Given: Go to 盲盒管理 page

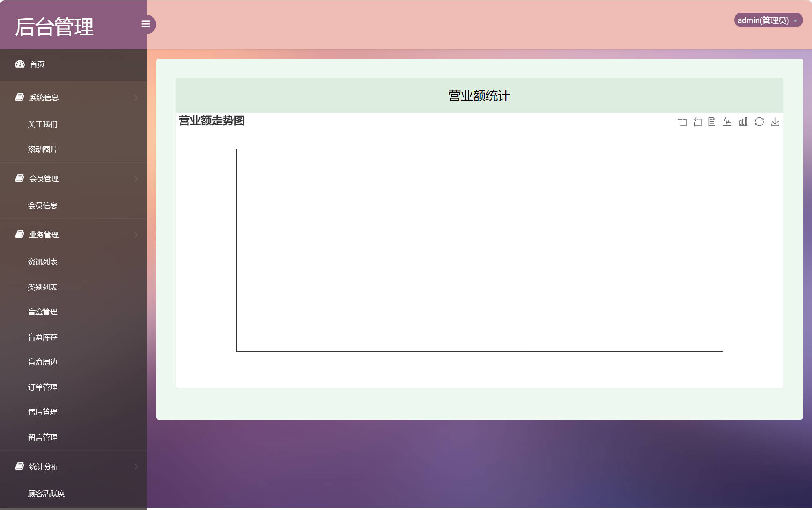Looking at the screenshot, I should pyautogui.click(x=43, y=312).
